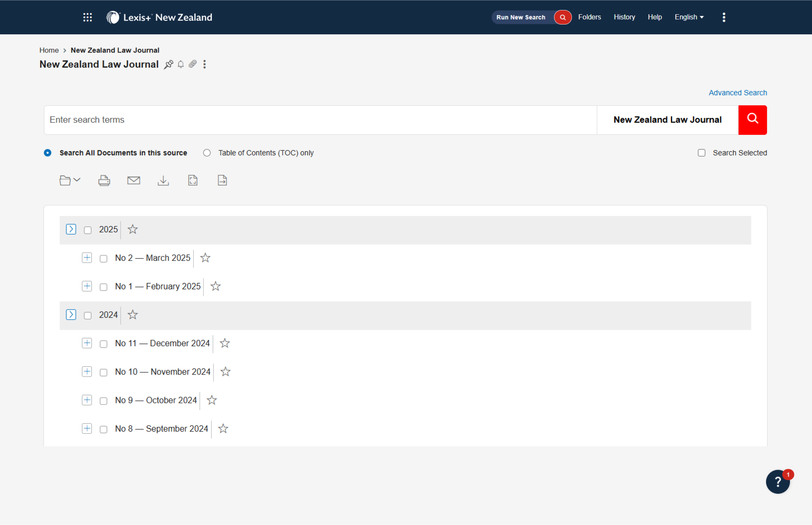812x525 pixels.
Task: Open the more options dots beside the journal title
Action: pyautogui.click(x=204, y=64)
